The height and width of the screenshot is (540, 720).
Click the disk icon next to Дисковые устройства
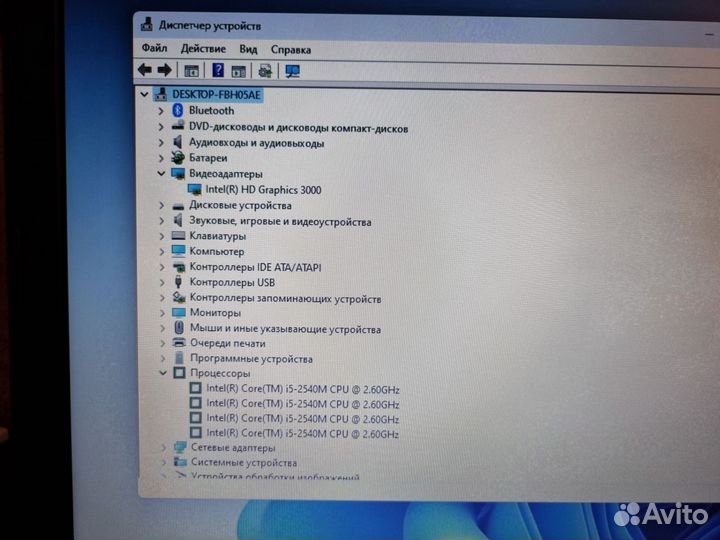[178, 206]
